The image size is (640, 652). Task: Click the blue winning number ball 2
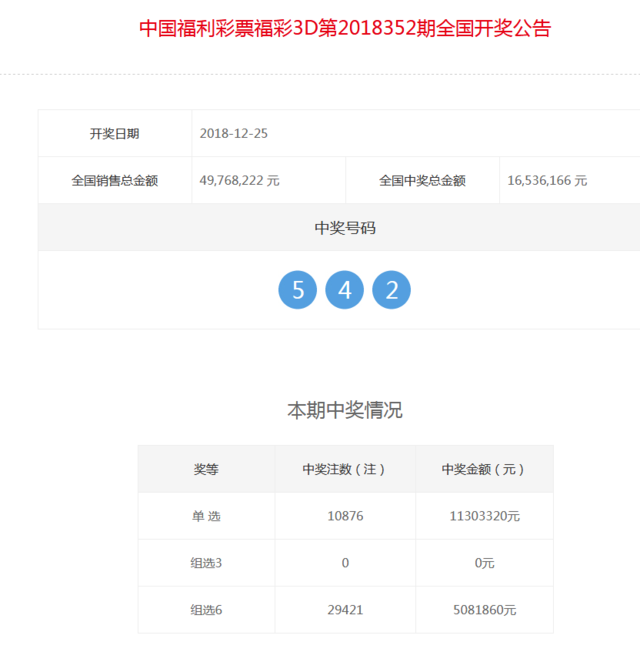point(391,290)
